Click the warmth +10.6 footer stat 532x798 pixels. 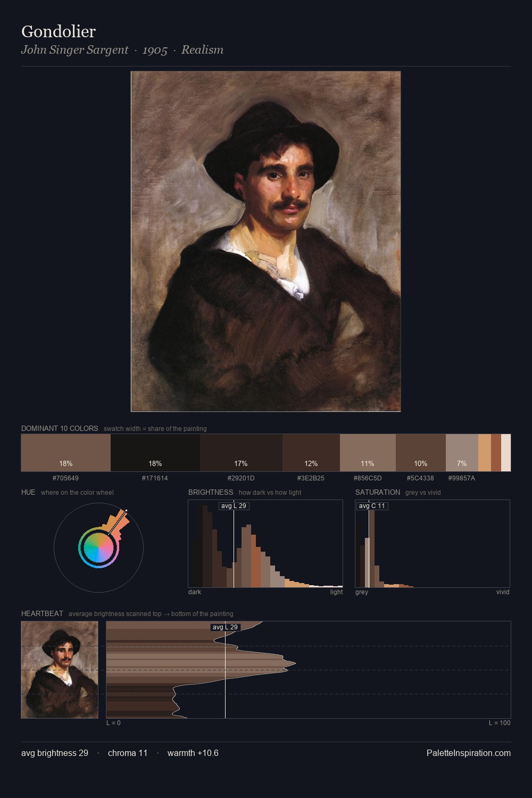(x=193, y=753)
